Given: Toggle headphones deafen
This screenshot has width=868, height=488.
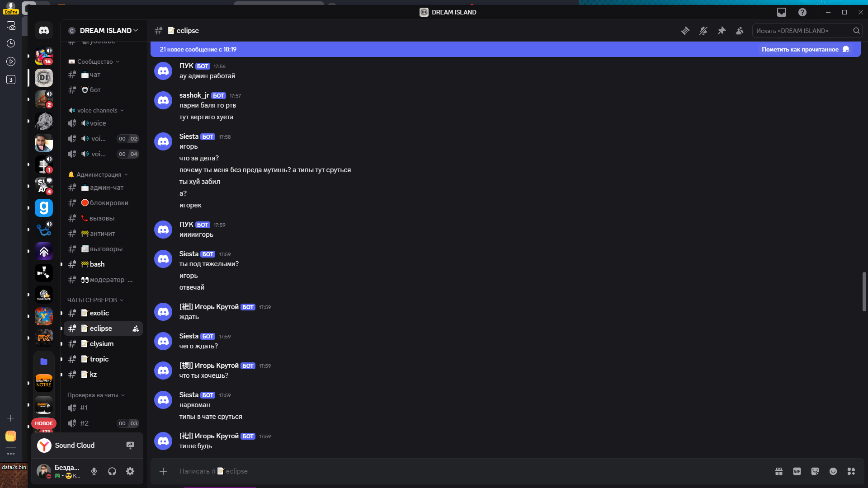Looking at the screenshot, I should [x=112, y=471].
